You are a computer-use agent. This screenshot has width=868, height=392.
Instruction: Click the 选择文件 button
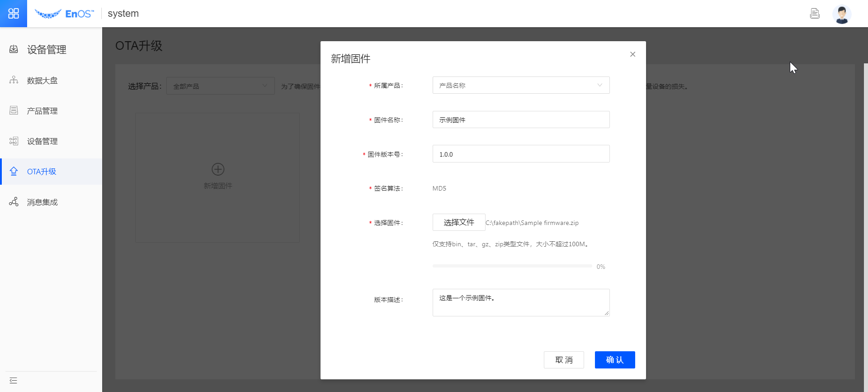coord(459,222)
